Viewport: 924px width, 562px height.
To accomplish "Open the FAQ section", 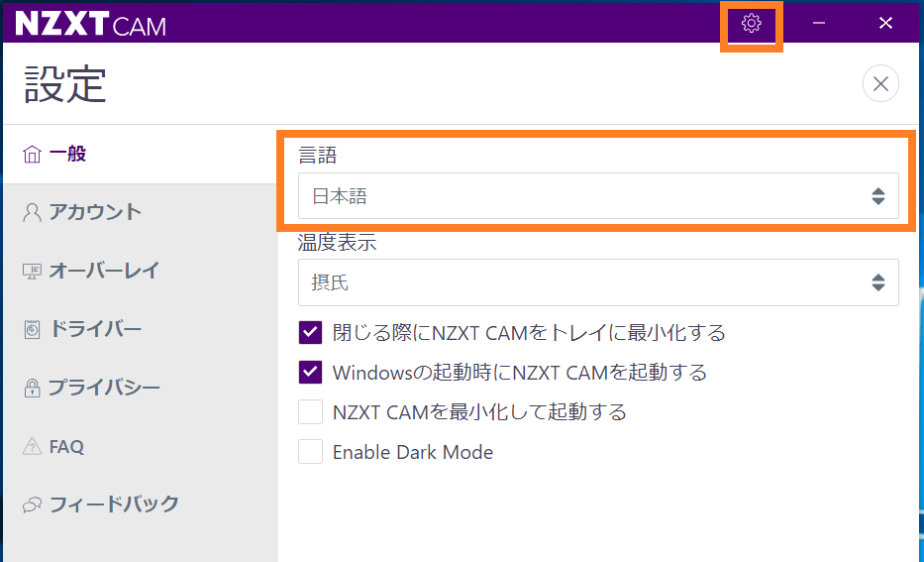I will (x=141, y=446).
